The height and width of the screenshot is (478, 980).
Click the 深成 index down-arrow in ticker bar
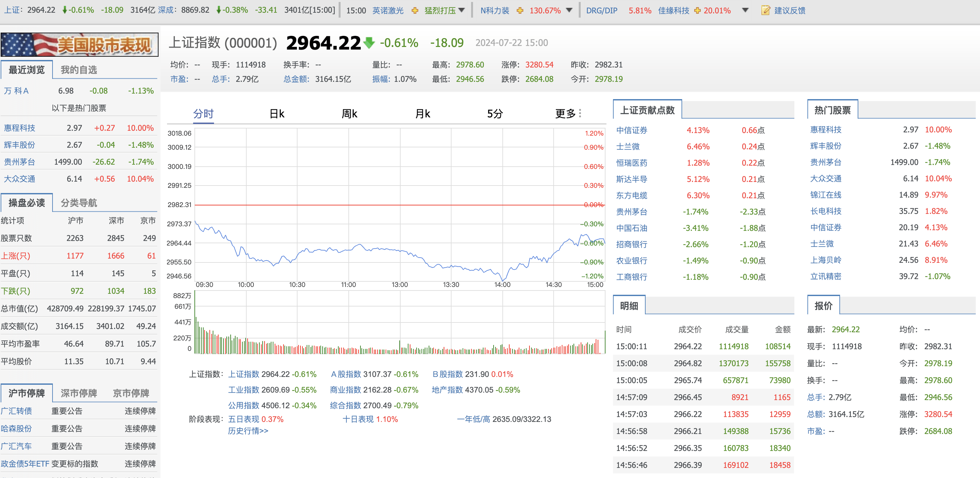coord(218,10)
